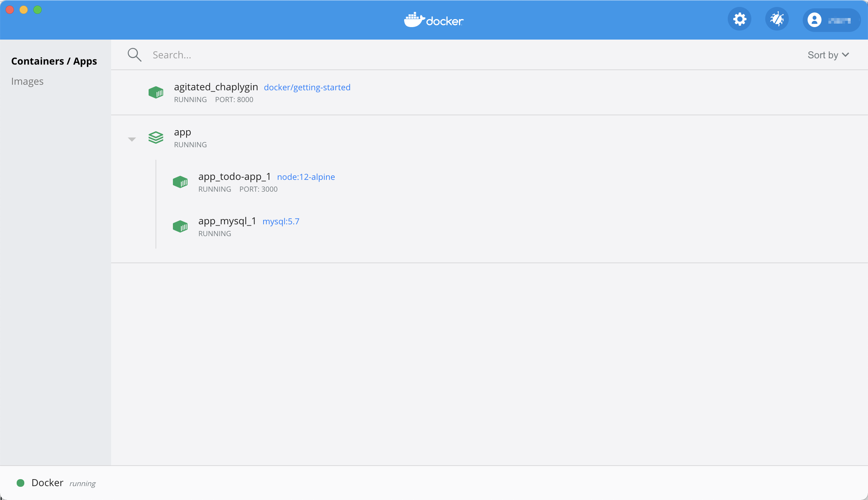The width and height of the screenshot is (868, 500).
Task: Open the node:12-alpine image link
Action: 306,177
